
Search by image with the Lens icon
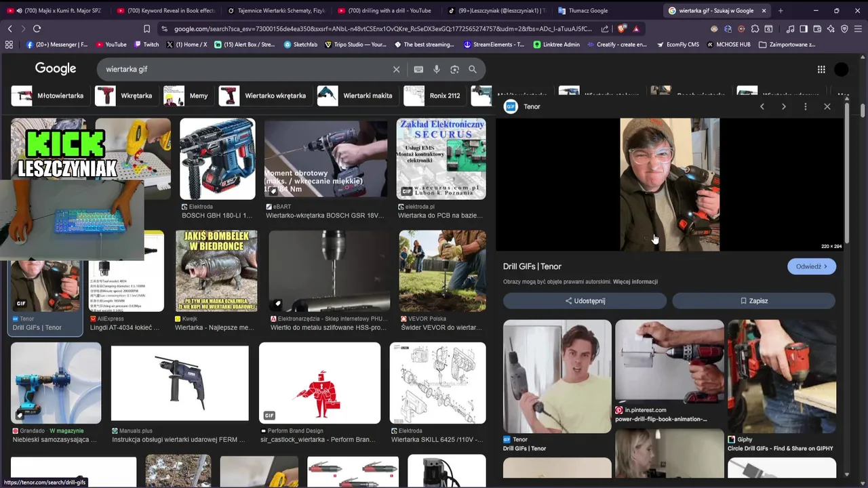point(454,69)
